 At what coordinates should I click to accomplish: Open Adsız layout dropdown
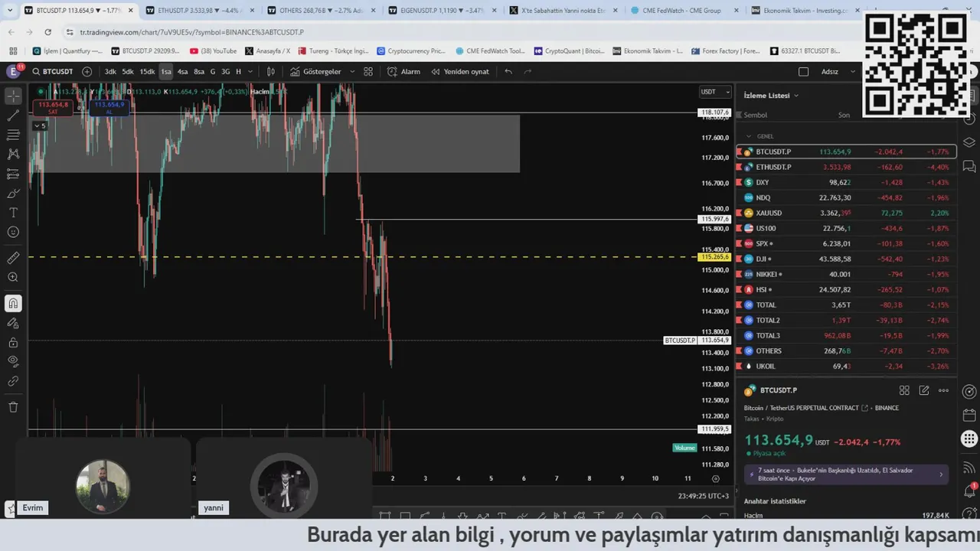coord(838,71)
